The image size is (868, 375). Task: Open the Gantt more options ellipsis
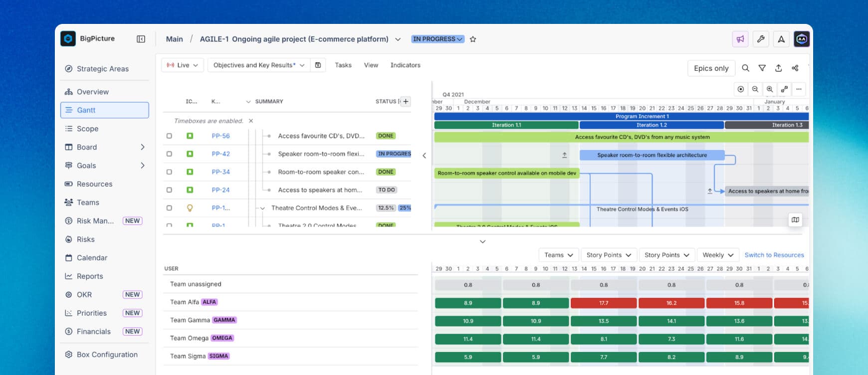[799, 89]
